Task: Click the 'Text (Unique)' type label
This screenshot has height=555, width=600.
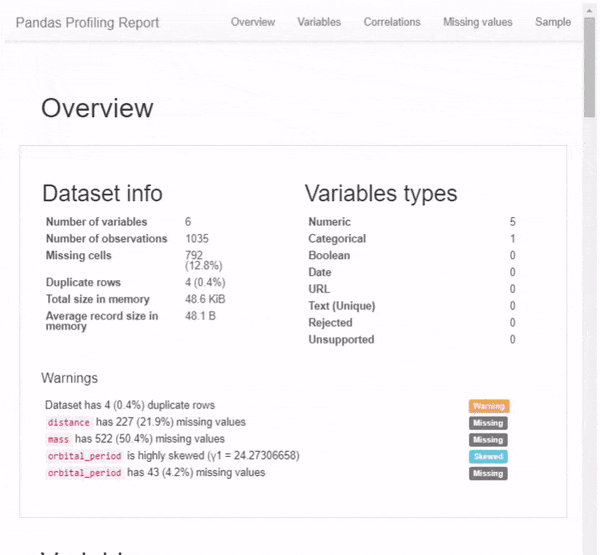Action: [342, 306]
